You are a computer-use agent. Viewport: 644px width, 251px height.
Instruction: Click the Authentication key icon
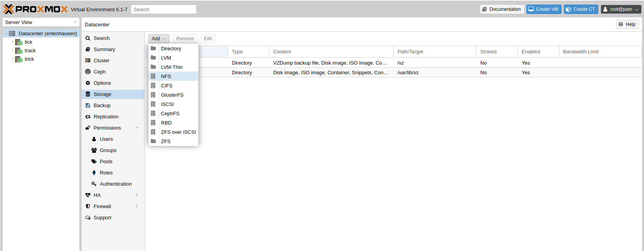[x=94, y=184]
